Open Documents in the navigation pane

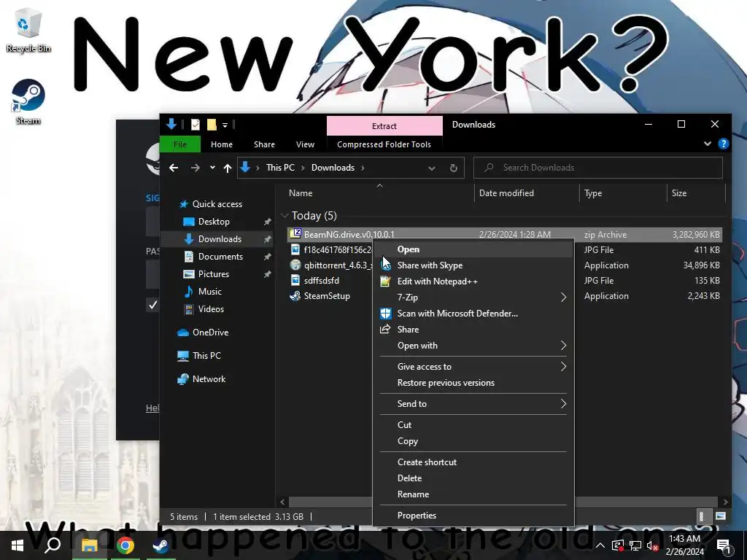pos(220,257)
